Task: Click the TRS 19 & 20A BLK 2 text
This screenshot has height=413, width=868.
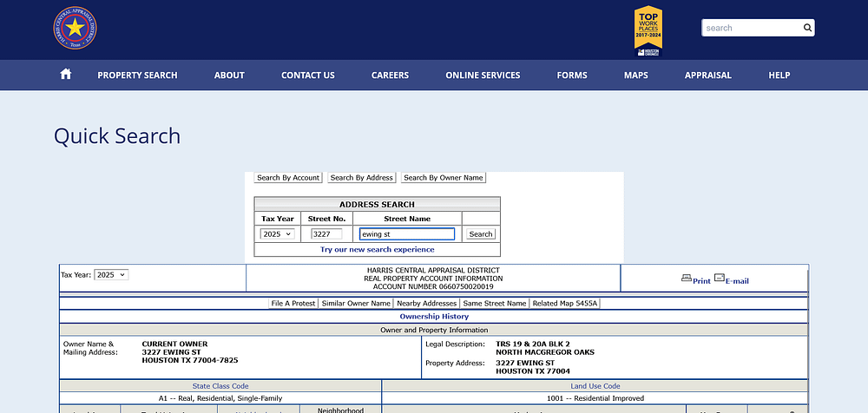Action: tap(533, 344)
